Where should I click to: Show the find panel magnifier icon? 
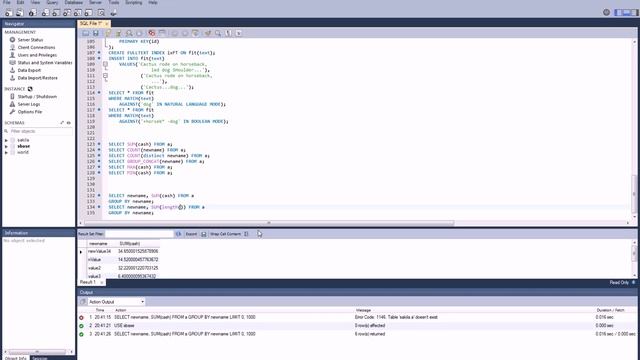point(218,33)
